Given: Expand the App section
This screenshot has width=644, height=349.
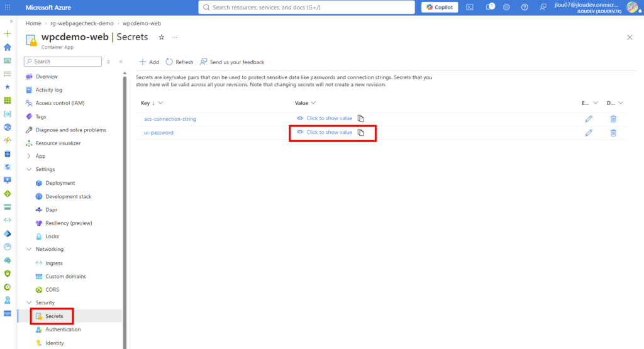Looking at the screenshot, I should [x=29, y=156].
